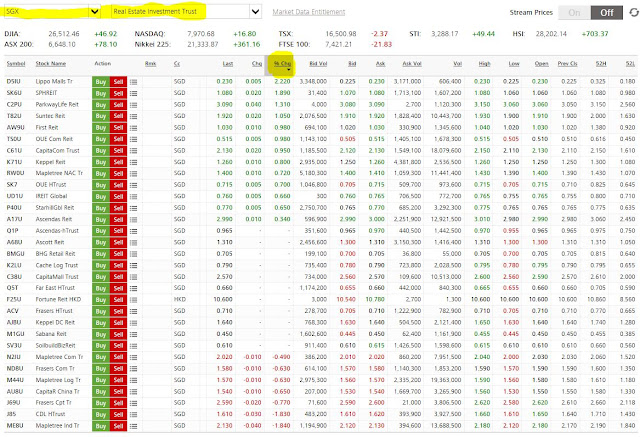This screenshot has height=437, width=640.
Task: Open the list menu icon for CapitaCom Trust
Action: click(133, 151)
